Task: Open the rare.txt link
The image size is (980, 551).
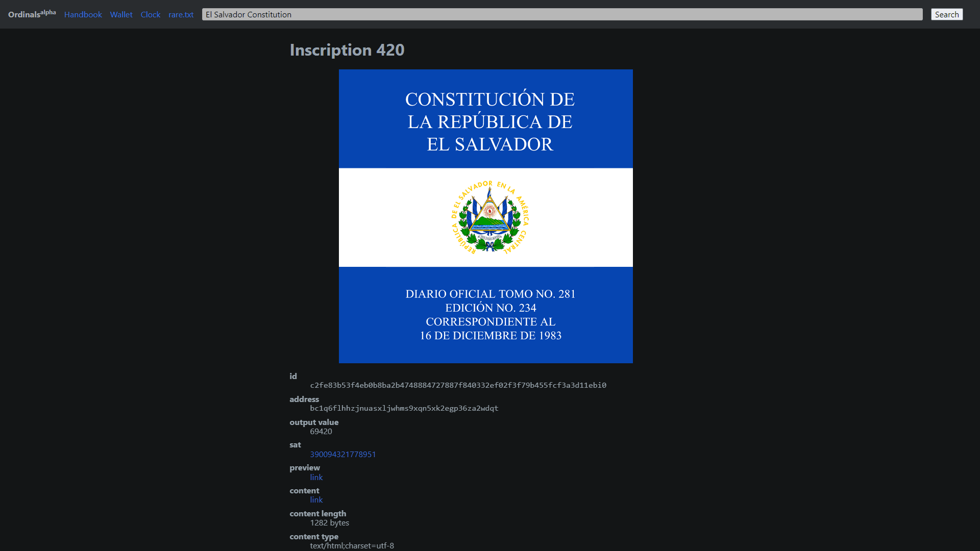Action: (181, 14)
